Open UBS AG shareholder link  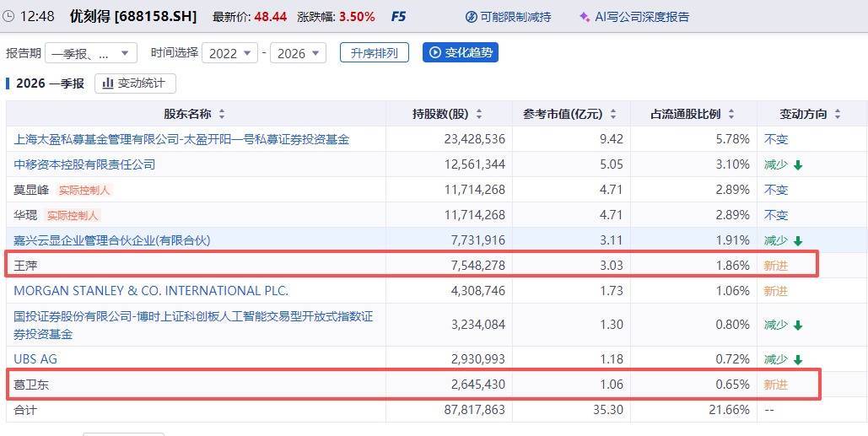pyautogui.click(x=35, y=359)
